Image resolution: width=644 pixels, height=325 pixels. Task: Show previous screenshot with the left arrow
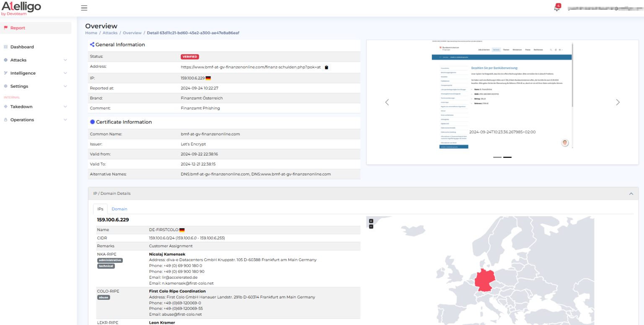(387, 102)
